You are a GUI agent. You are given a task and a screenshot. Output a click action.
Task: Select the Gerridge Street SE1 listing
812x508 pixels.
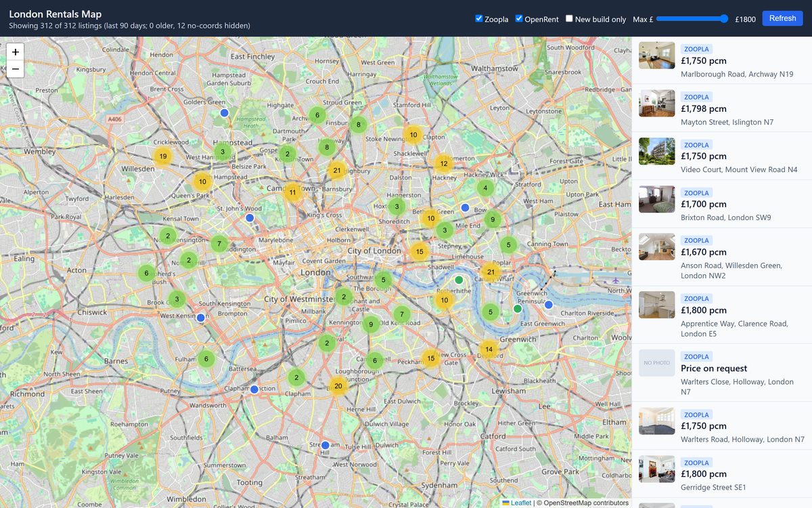click(x=722, y=474)
